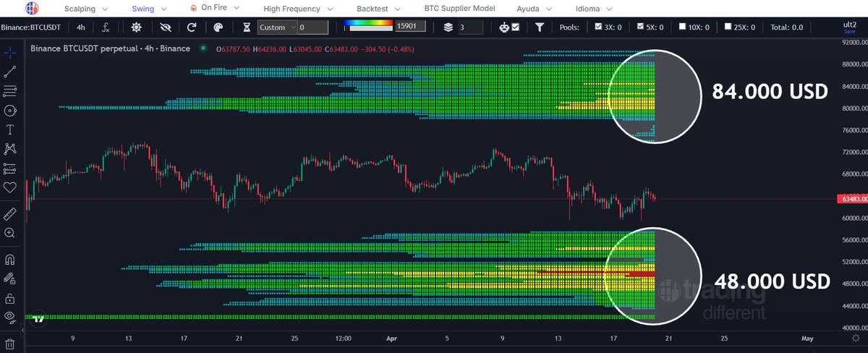Select the trend line drawing tool
The image size is (868, 353).
10,72
